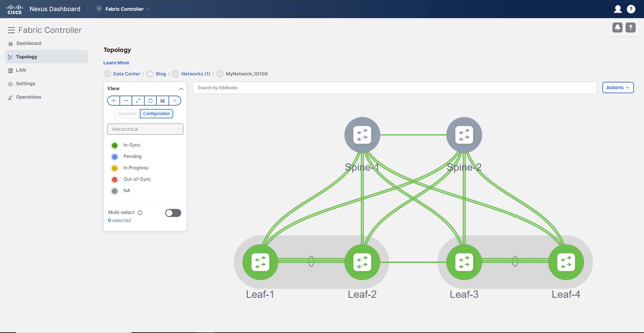The image size is (644, 333).
Task: Open the Hierarchical layout dropdown
Action: coord(145,129)
